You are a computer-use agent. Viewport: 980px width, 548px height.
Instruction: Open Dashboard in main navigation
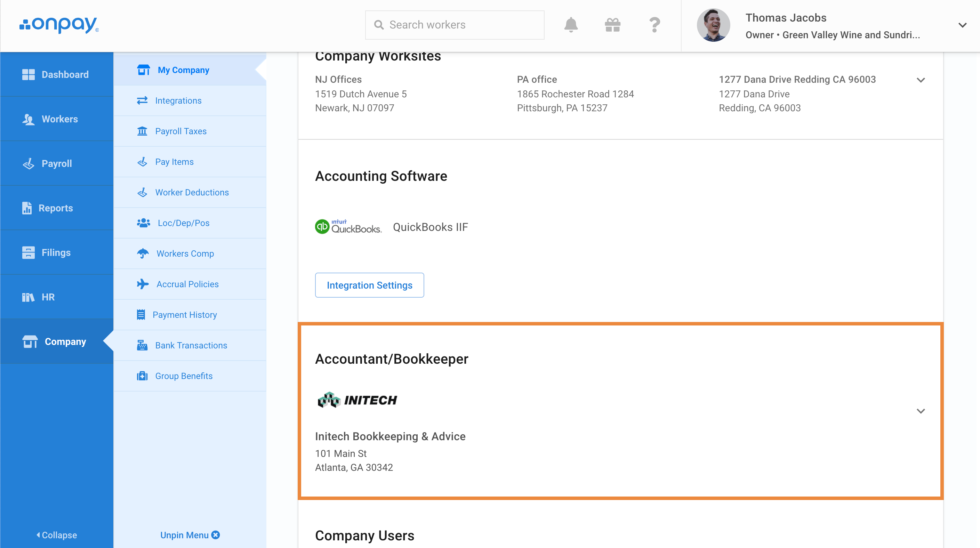click(x=57, y=74)
